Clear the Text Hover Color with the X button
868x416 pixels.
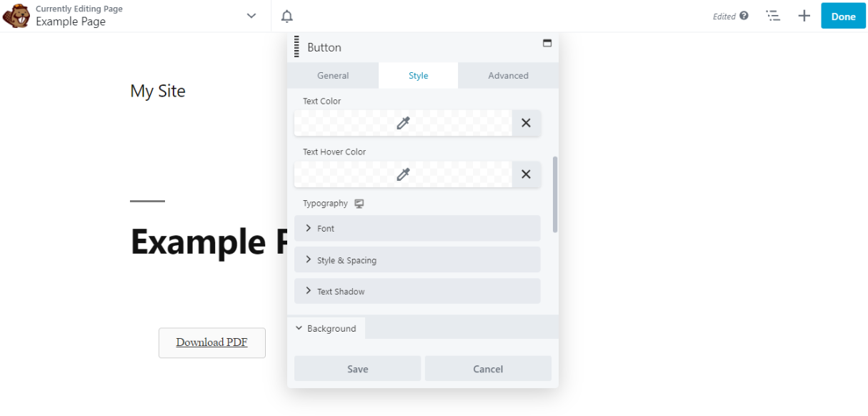(526, 174)
